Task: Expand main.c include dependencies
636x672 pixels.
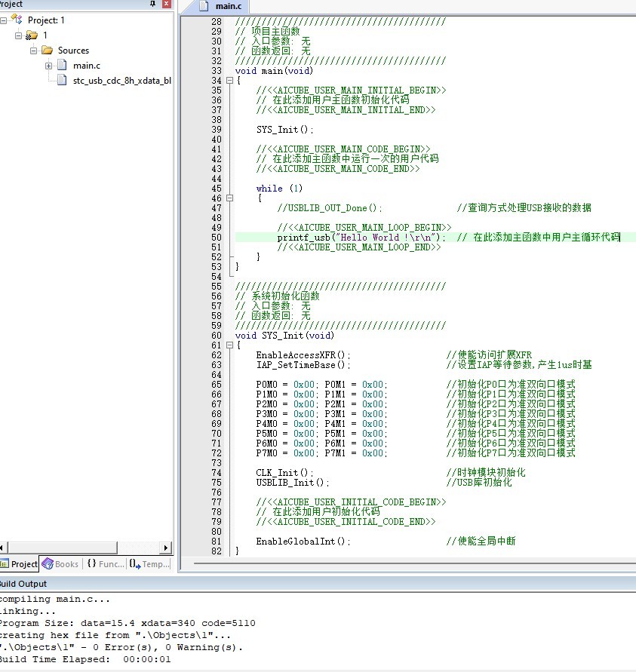Action: (x=48, y=66)
